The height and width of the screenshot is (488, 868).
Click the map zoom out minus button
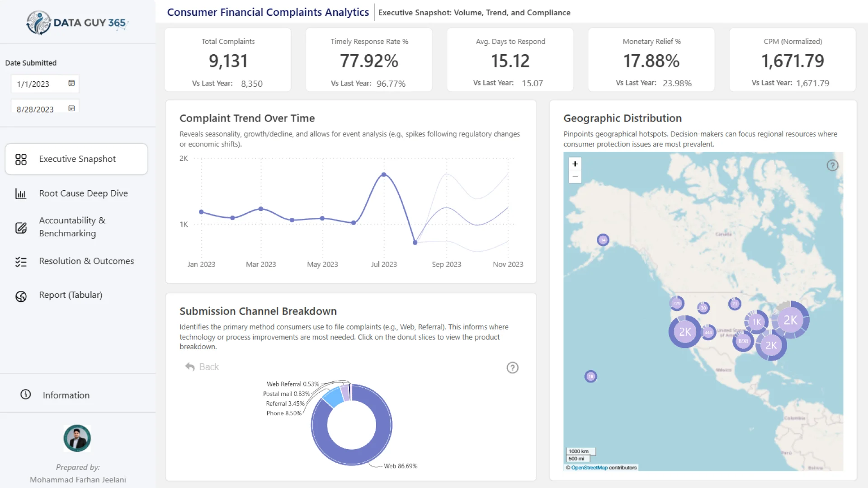[x=575, y=177]
